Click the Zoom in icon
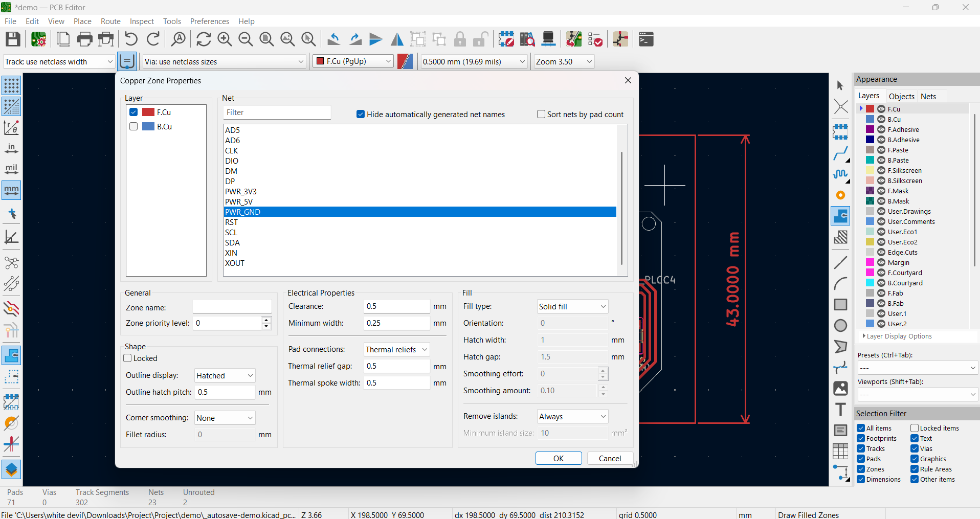Image resolution: width=980 pixels, height=519 pixels. (225, 39)
